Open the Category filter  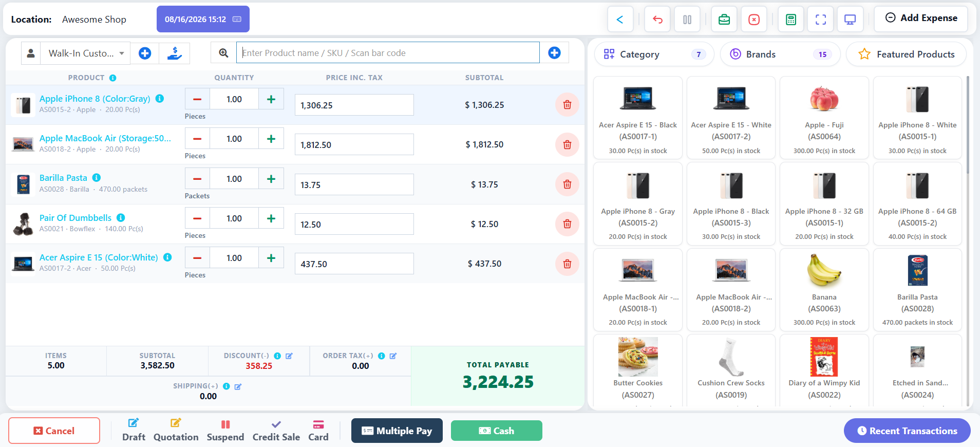pos(654,54)
